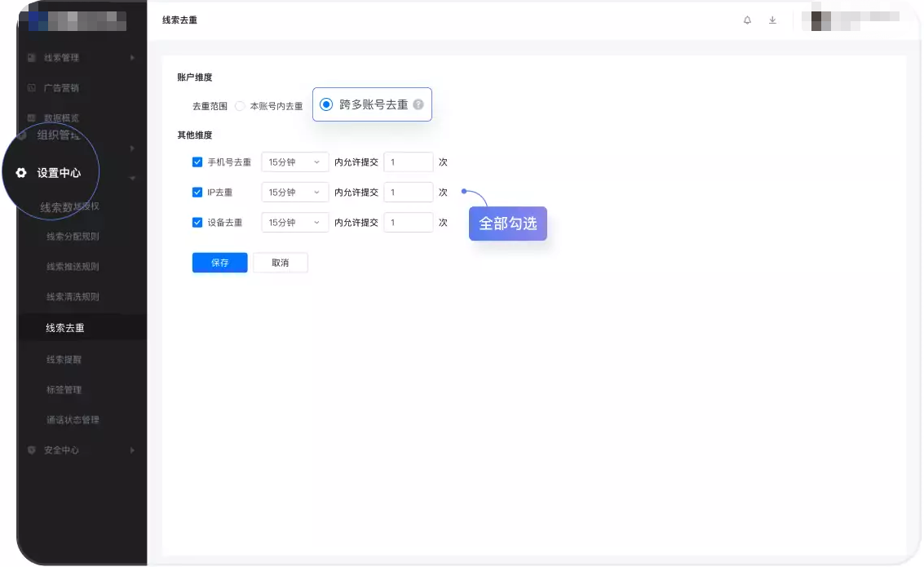Collapse the 设置中心 submenu arrow
The height and width of the screenshot is (567, 924).
pyautogui.click(x=132, y=178)
